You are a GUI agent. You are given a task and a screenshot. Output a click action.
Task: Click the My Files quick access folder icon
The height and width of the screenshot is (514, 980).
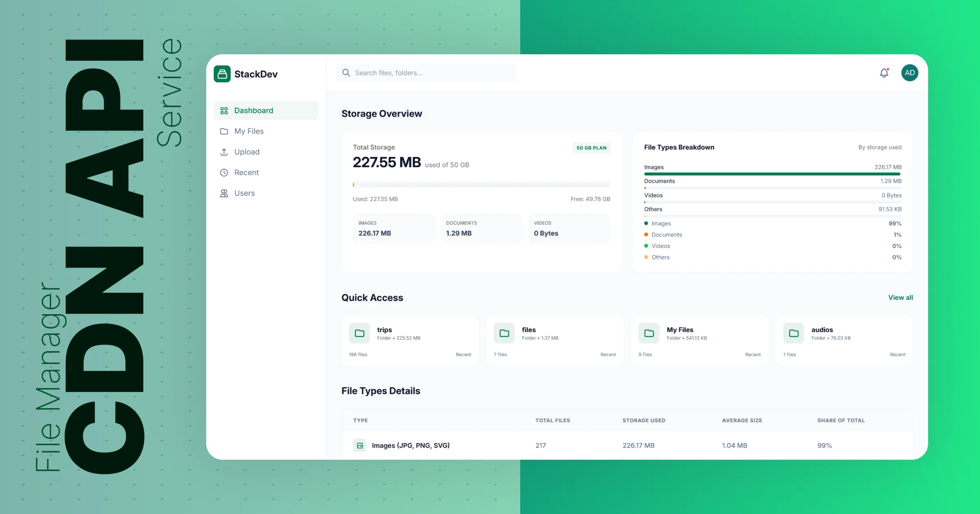(x=649, y=333)
